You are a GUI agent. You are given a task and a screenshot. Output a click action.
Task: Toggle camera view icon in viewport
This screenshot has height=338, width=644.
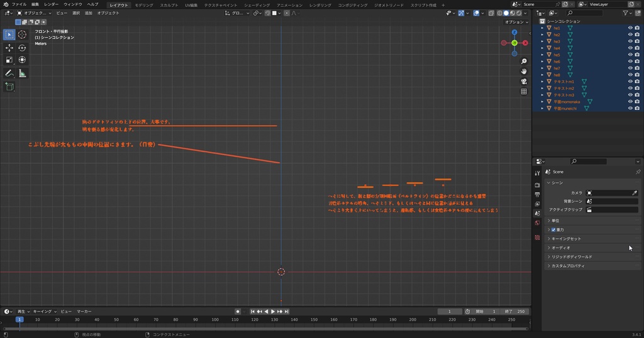(x=524, y=81)
